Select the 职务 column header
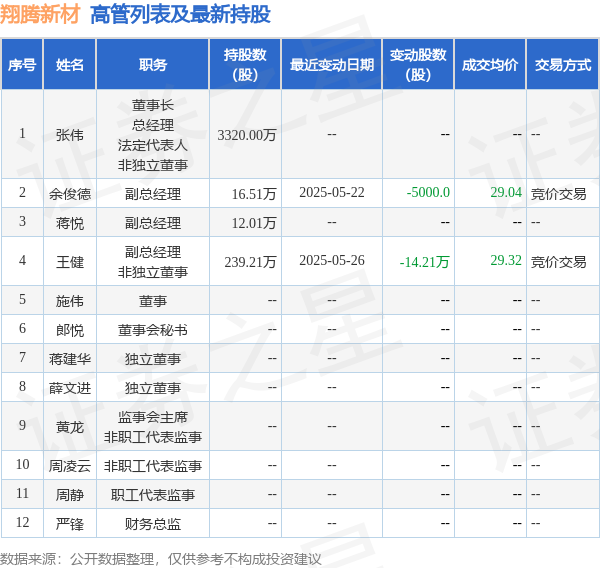Image resolution: width=600 pixels, height=568 pixels. coord(153,65)
